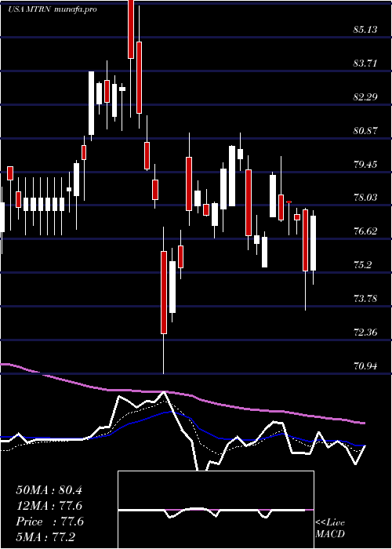Click the 5MA : 77.2 readout

point(45,536)
